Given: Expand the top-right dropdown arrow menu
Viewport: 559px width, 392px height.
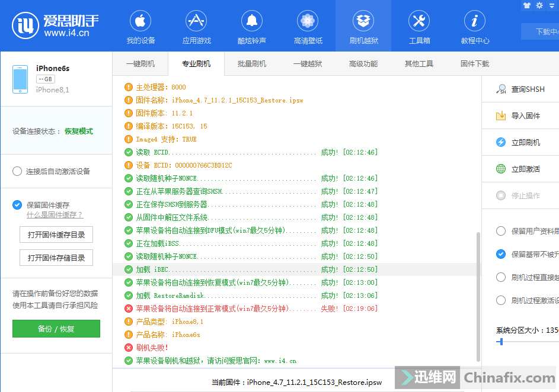Looking at the screenshot, I should click(551, 5).
